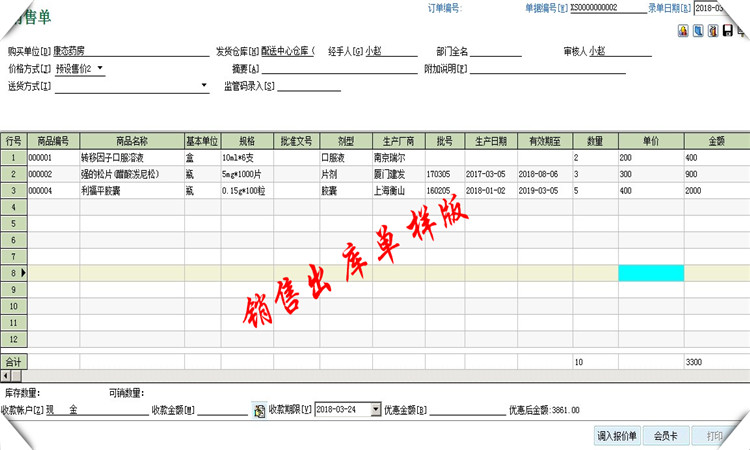Click the yellow-red figures toolbar icon beside the blue book
The image size is (750, 450).
coord(683,31)
